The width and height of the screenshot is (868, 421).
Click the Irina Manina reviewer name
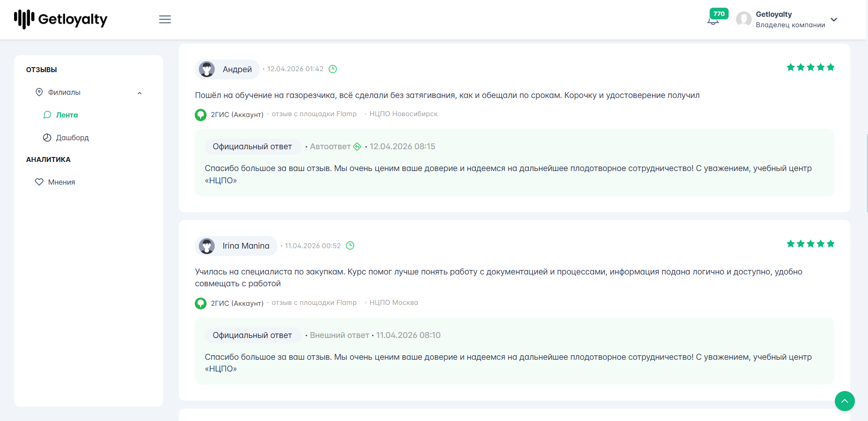[x=246, y=246]
